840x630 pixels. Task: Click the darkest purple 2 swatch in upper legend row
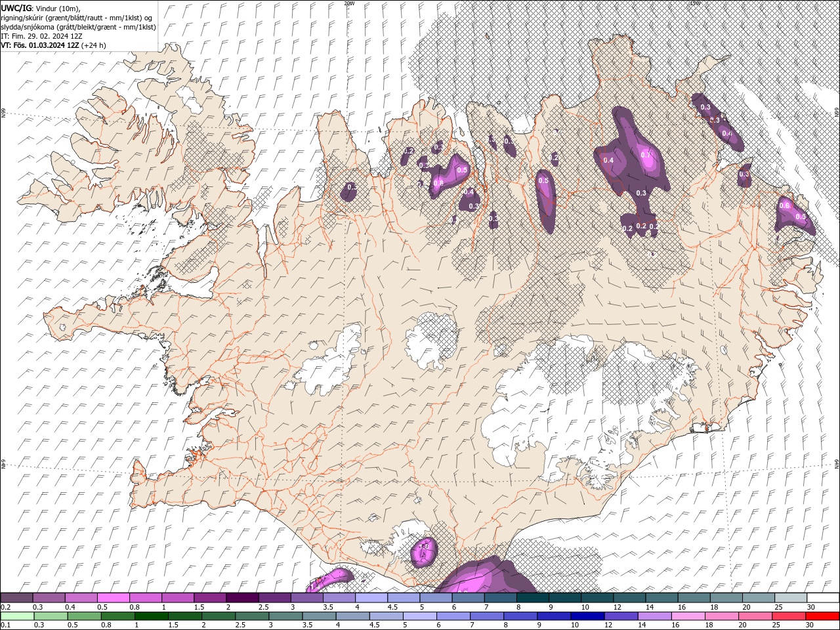(x=241, y=598)
